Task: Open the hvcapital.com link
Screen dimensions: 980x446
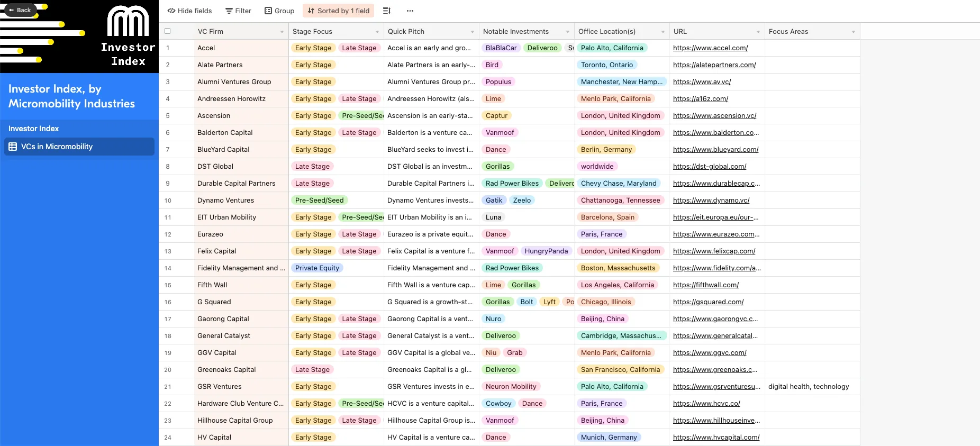Action: point(716,437)
